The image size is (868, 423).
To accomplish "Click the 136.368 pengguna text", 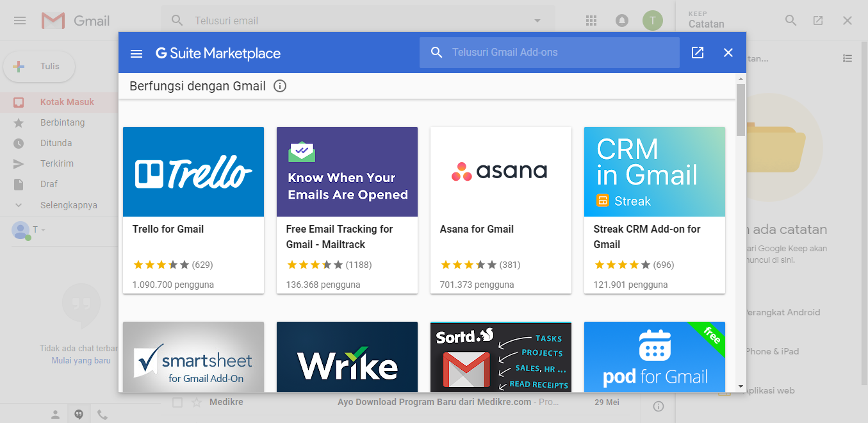I will (x=323, y=285).
